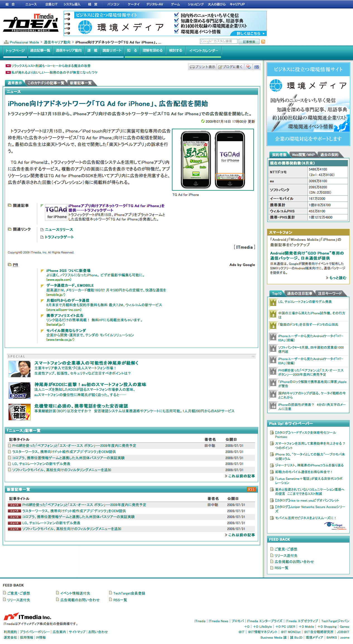Open the トラフィックゲート related link
Image resolution: width=353 pixels, height=644 pixels.
coord(59,237)
